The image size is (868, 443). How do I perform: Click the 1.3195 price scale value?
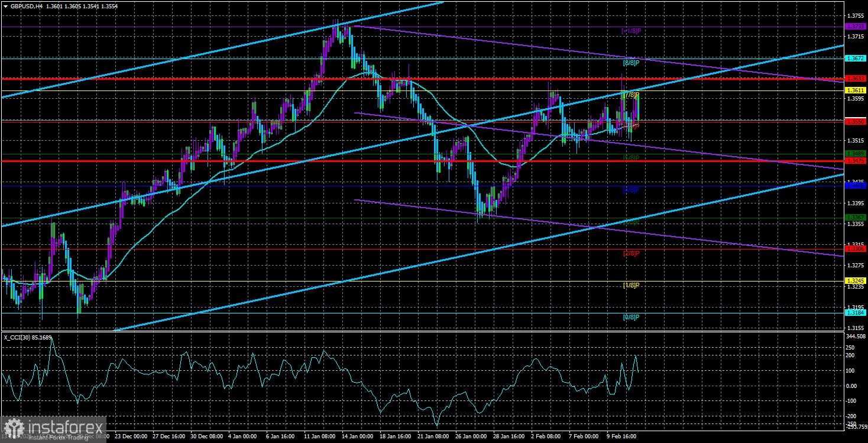[x=856, y=307]
